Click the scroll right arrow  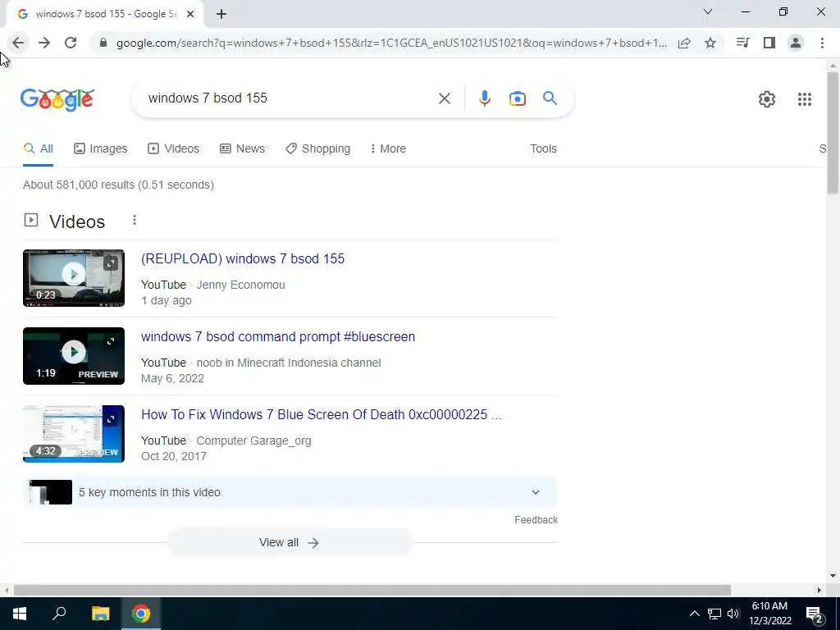coord(819,590)
